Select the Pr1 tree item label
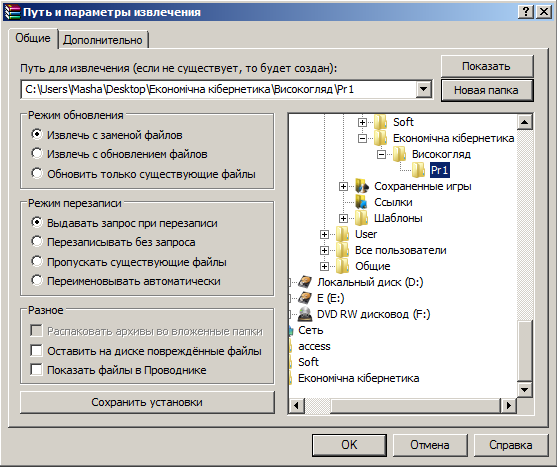 [x=439, y=170]
